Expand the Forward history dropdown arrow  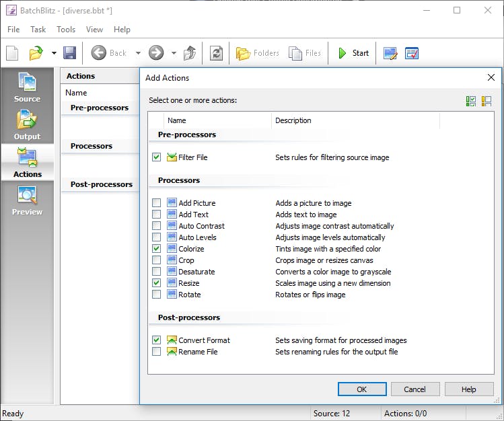click(174, 53)
